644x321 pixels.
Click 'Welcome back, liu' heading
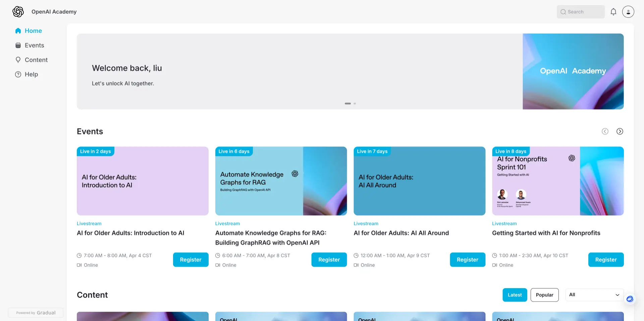[127, 68]
